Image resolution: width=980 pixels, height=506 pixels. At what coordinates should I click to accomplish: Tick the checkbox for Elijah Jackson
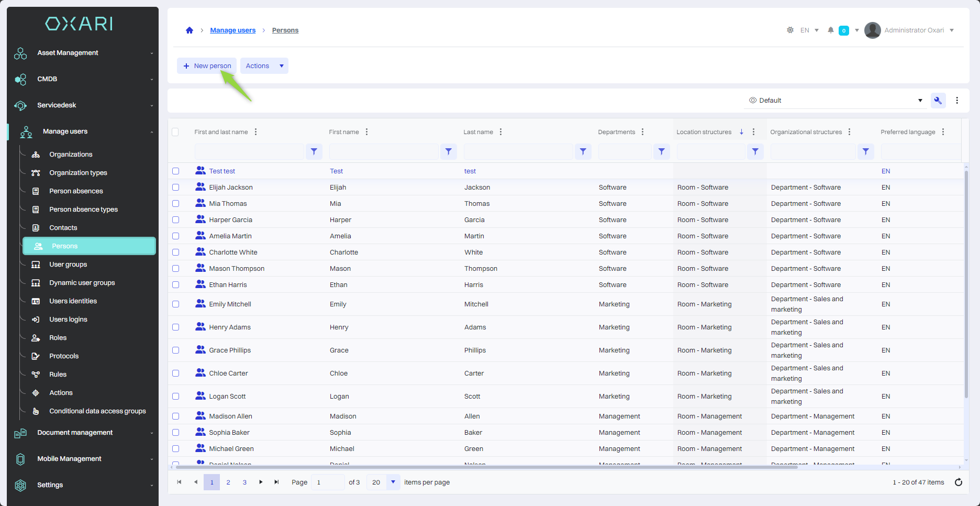pyautogui.click(x=176, y=188)
